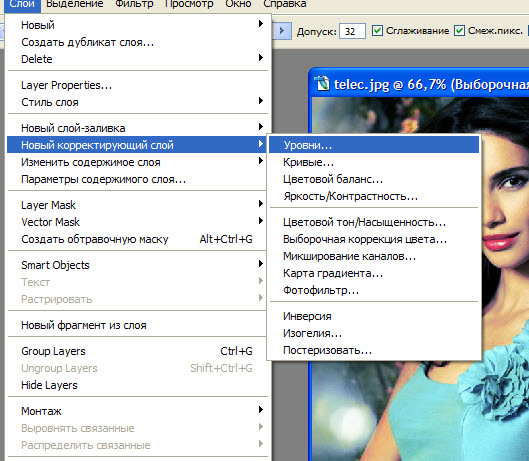Open the Слои menu in menu bar

(22, 5)
